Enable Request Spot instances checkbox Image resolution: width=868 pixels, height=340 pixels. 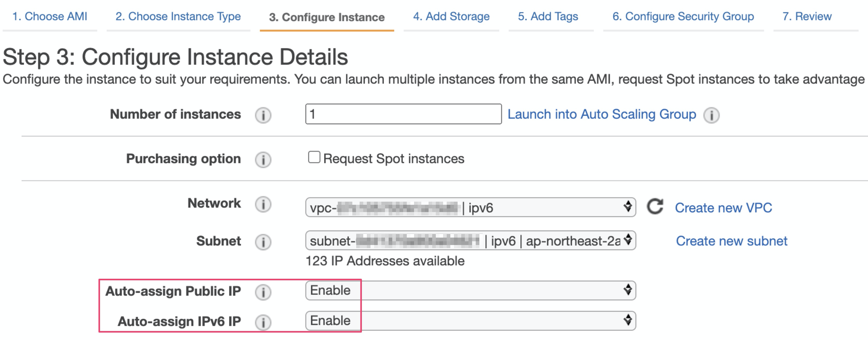click(x=314, y=157)
